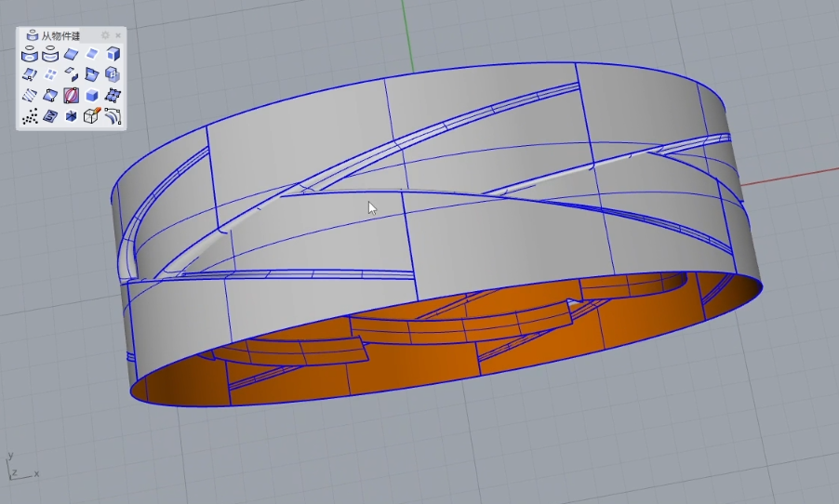Launch the Create UV curves tool
The width and height of the screenshot is (839, 504).
click(x=50, y=116)
